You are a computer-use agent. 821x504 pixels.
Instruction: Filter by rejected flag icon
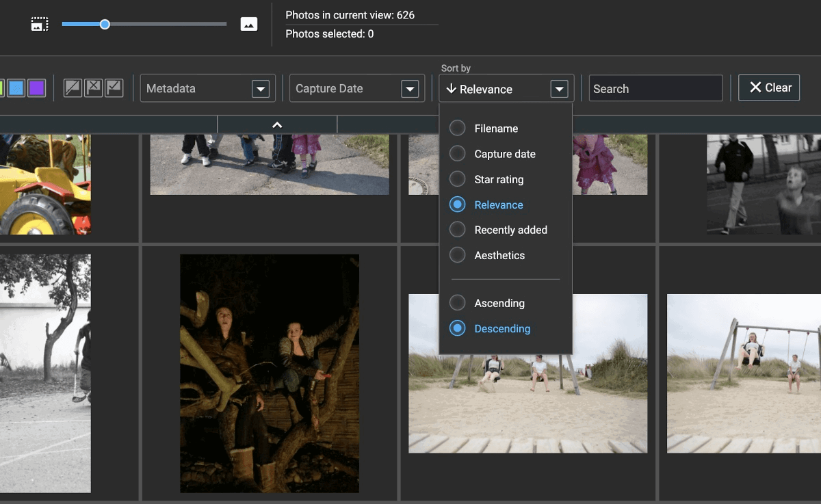pyautogui.click(x=94, y=88)
